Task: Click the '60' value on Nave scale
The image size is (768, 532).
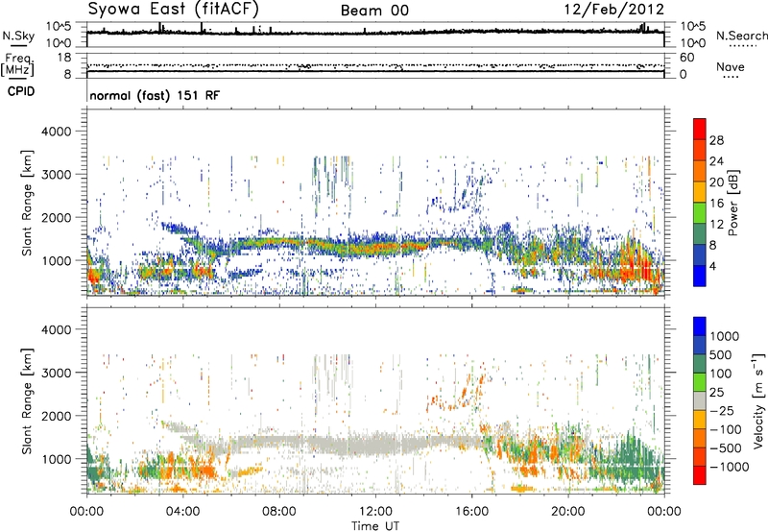Action: tap(686, 58)
